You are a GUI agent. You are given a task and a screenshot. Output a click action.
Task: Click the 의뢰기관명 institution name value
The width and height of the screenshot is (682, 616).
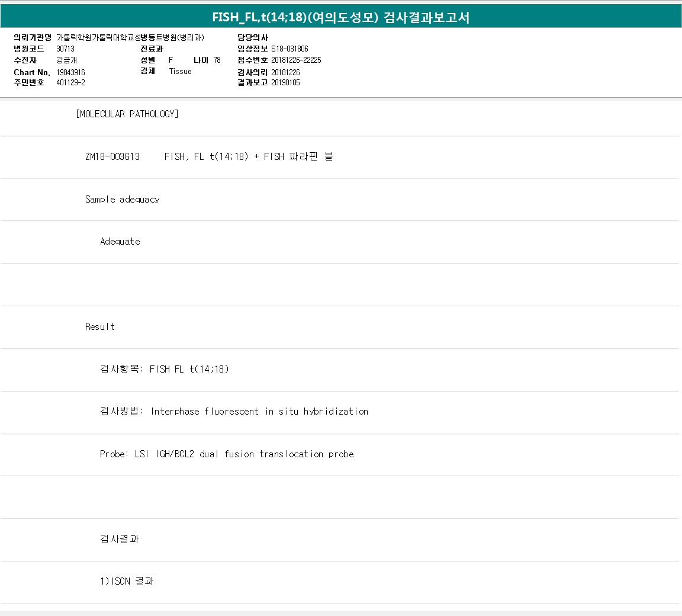[x=130, y=37]
